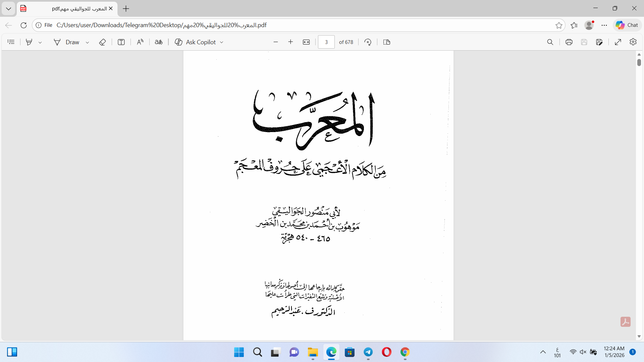Screen dimensions: 644x362
Task: Open Windows Search from taskbar
Action: pyautogui.click(x=258, y=352)
